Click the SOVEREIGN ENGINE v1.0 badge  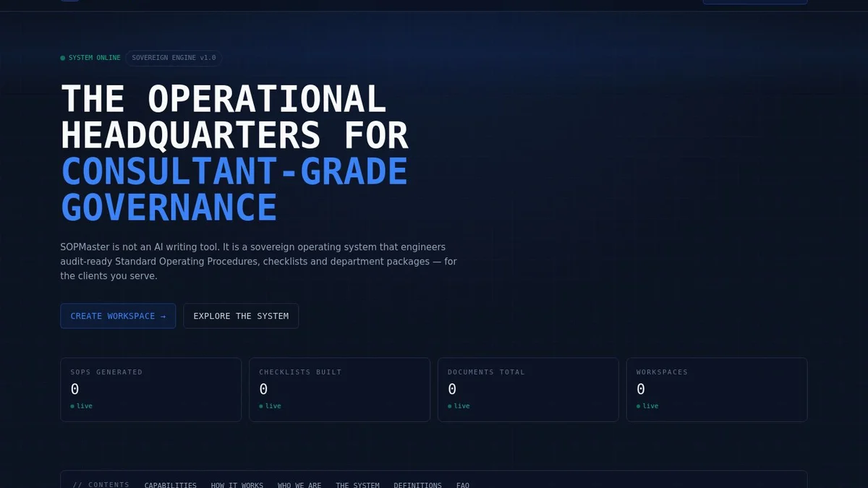click(174, 58)
